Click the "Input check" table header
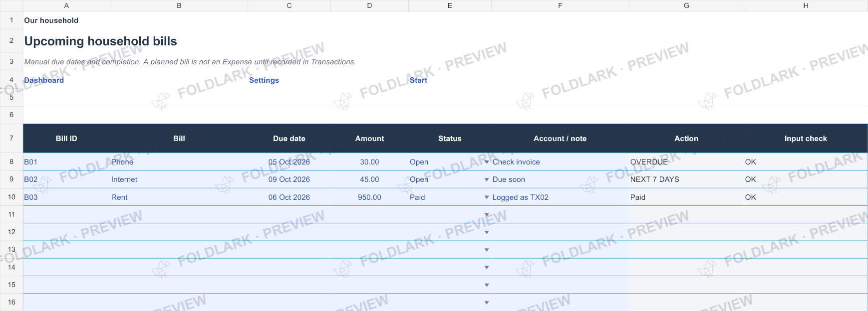The width and height of the screenshot is (868, 311). 806,139
